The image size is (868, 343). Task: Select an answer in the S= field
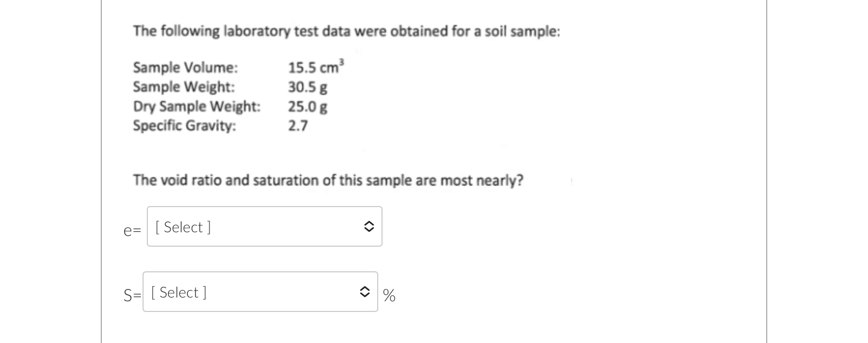[x=260, y=292]
